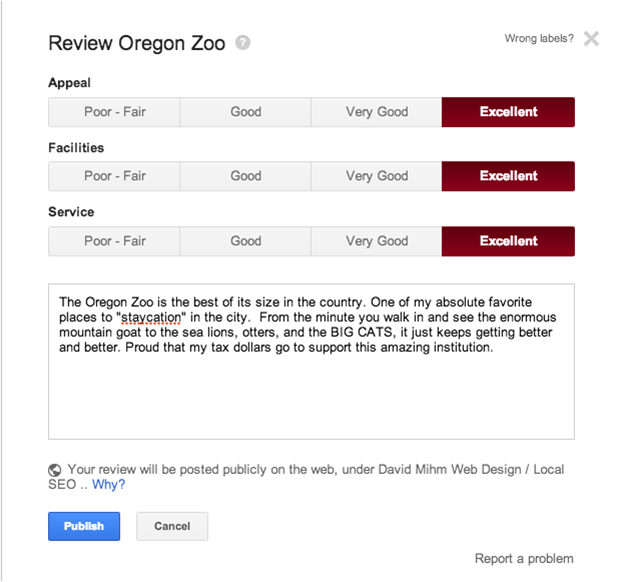Click the public globe icon
This screenshot has height=582, width=620.
click(x=55, y=469)
